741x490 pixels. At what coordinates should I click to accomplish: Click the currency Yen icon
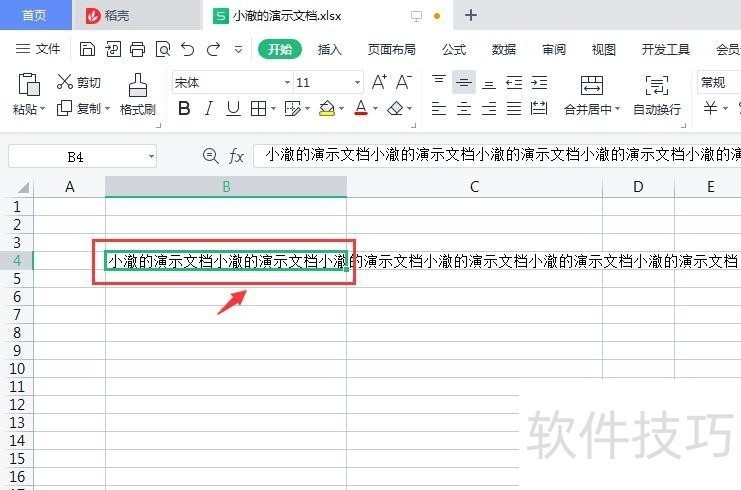click(x=710, y=108)
